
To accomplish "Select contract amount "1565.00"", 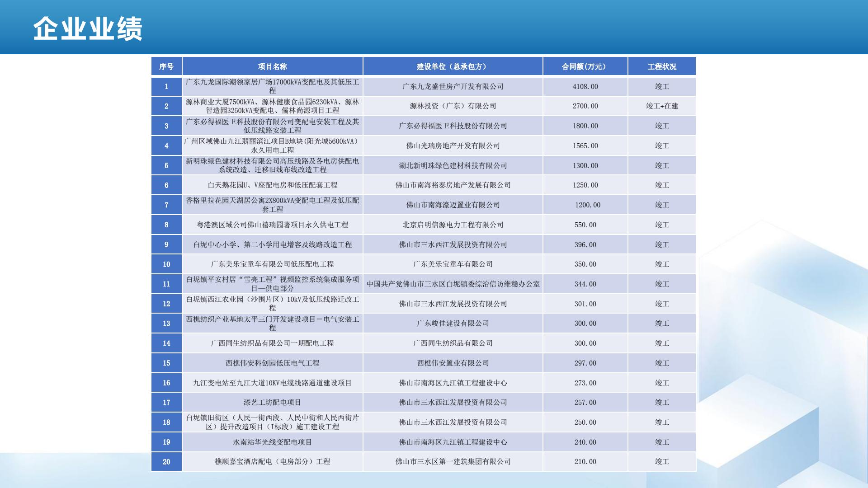I will tap(585, 145).
